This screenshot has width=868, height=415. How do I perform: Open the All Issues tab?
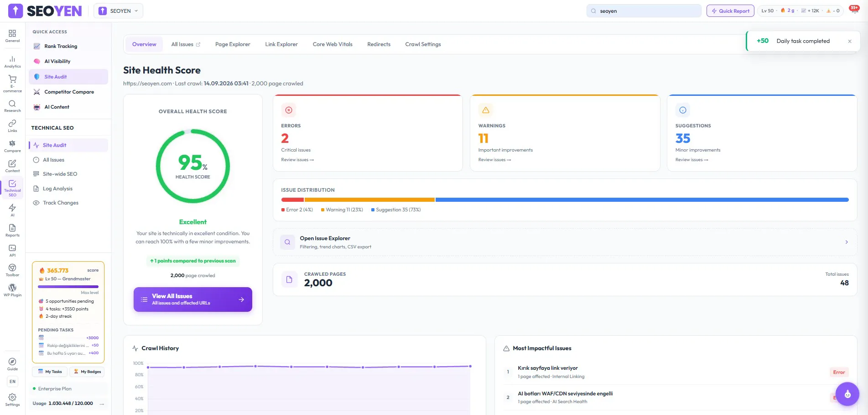pos(186,44)
